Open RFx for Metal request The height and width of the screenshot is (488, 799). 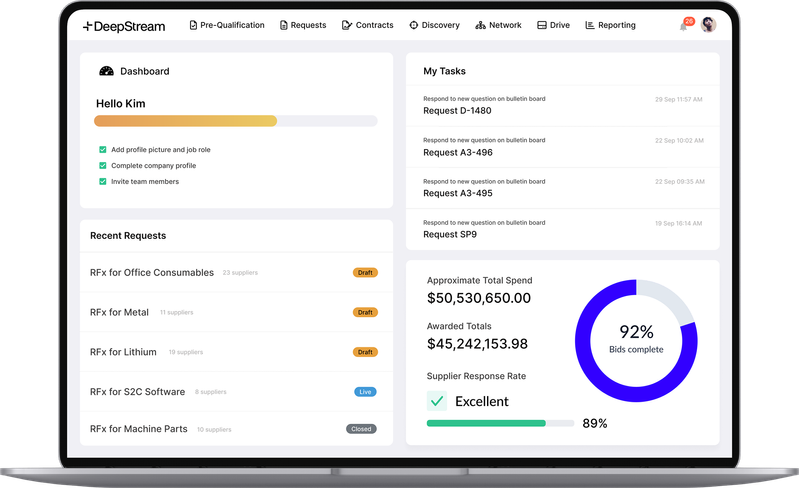(236, 312)
